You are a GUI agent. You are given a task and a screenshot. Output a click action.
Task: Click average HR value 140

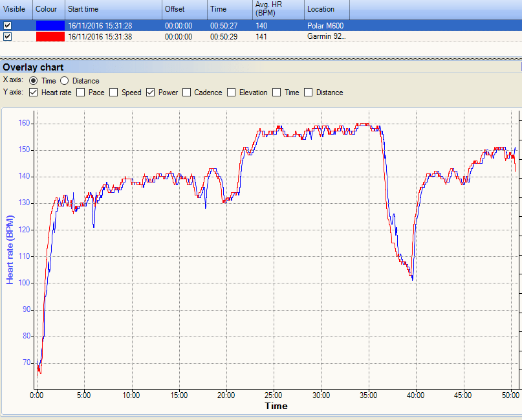coord(262,26)
